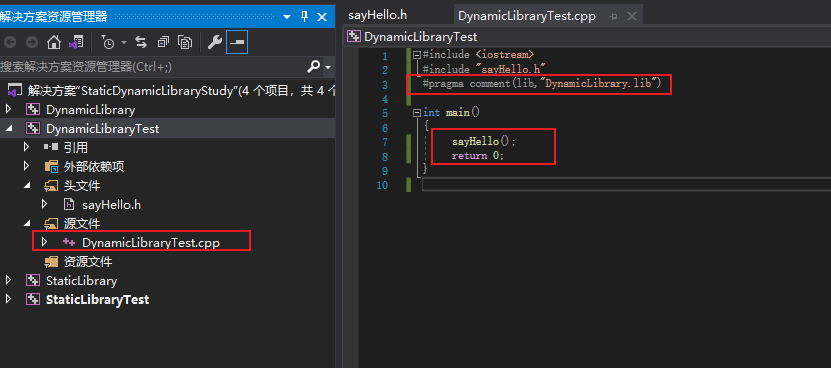Expand DynamicLibraryTest.cpp in the tree
Screen dimensions: 831x368
pos(45,242)
